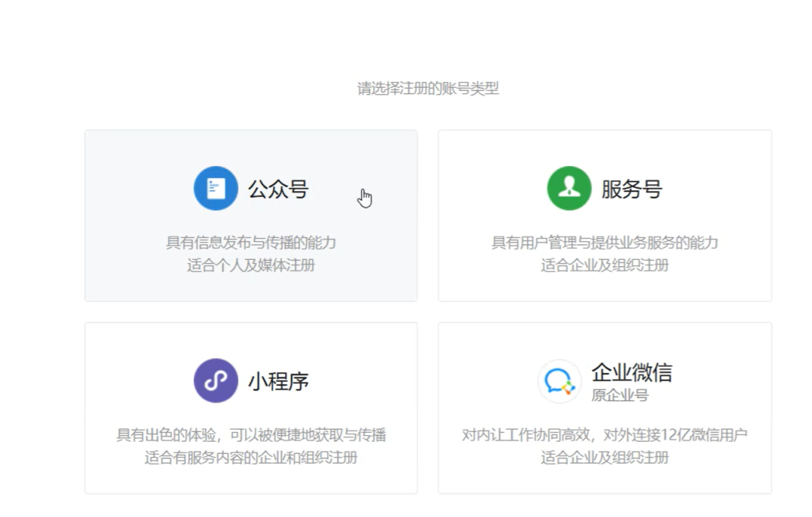Image resolution: width=812 pixels, height=517 pixels.
Task: Click the text 适合个人及媒体注册
Action: 251,265
